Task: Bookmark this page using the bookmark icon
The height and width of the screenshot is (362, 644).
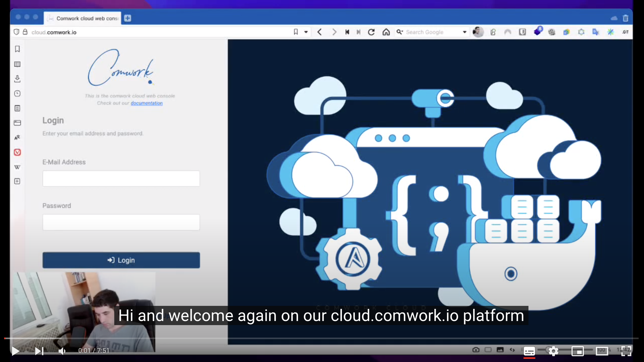Action: (x=296, y=32)
